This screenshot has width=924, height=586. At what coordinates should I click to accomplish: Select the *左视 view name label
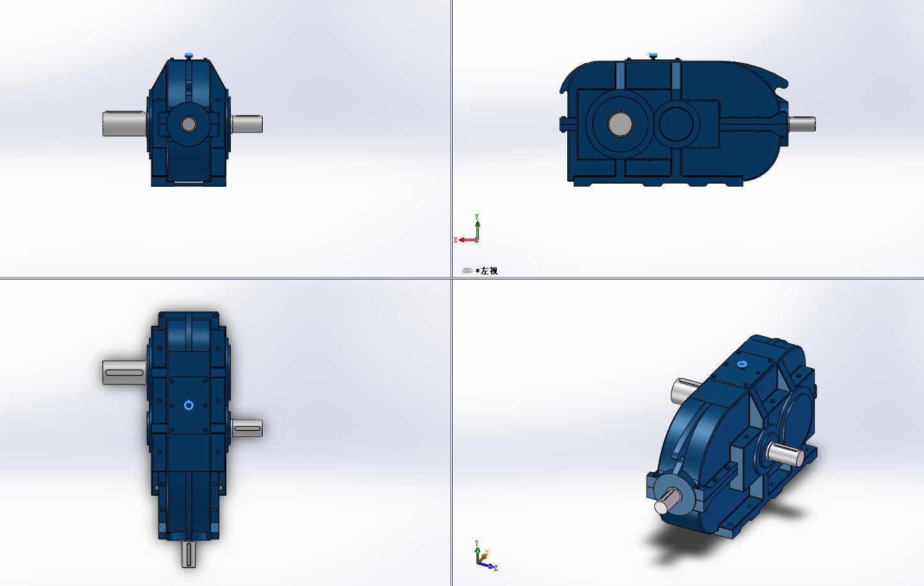pyautogui.click(x=487, y=271)
